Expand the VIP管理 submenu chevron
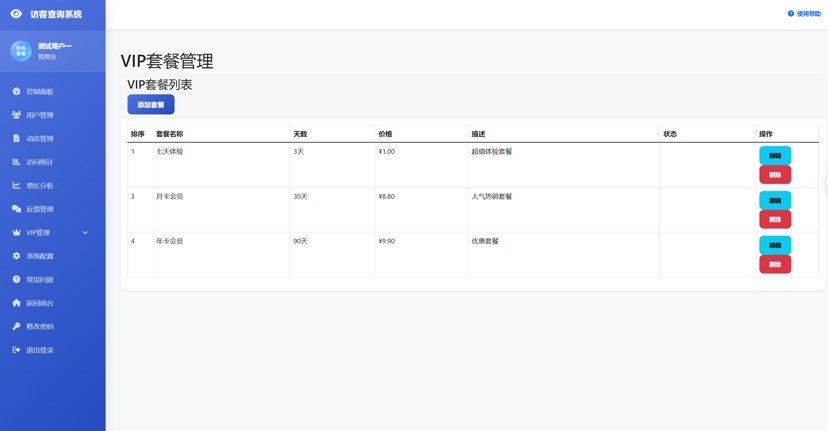Screen dimensions: 828x431 click(85, 232)
